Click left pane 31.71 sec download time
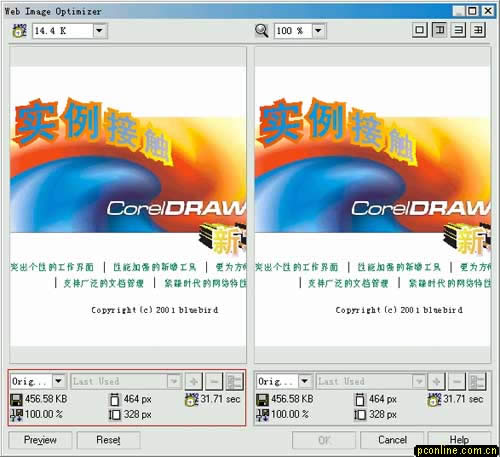 click(x=220, y=399)
